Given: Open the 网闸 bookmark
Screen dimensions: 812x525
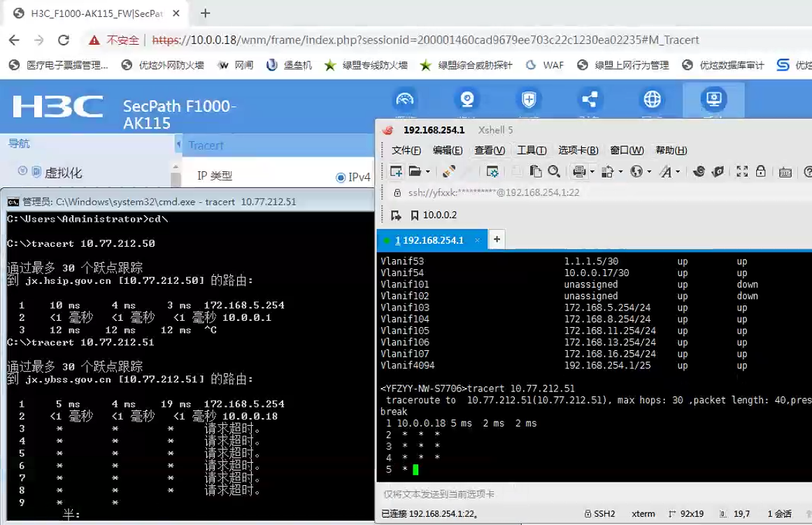Looking at the screenshot, I should [236, 65].
